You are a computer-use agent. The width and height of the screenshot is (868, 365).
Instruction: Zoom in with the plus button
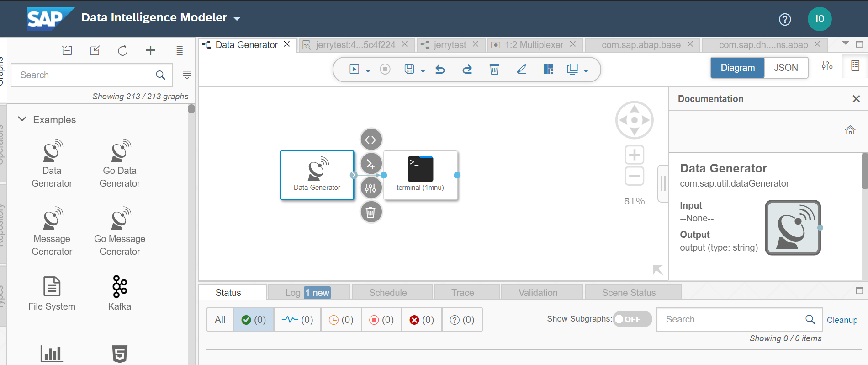tap(634, 155)
